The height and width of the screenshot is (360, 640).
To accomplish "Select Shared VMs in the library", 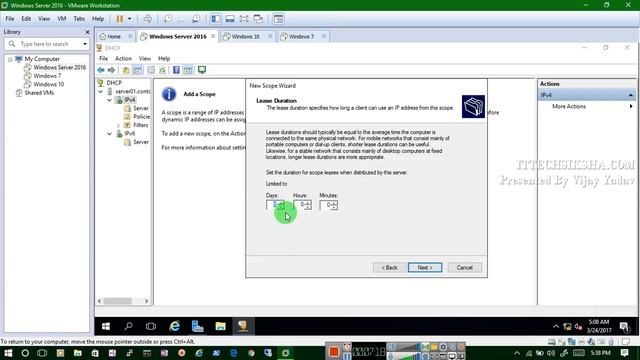I will 39,93.
